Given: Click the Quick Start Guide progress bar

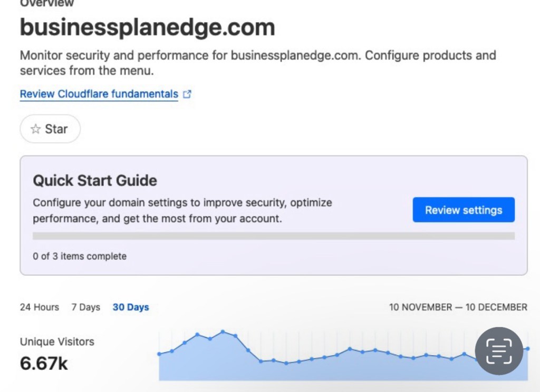Looking at the screenshot, I should click(x=273, y=236).
